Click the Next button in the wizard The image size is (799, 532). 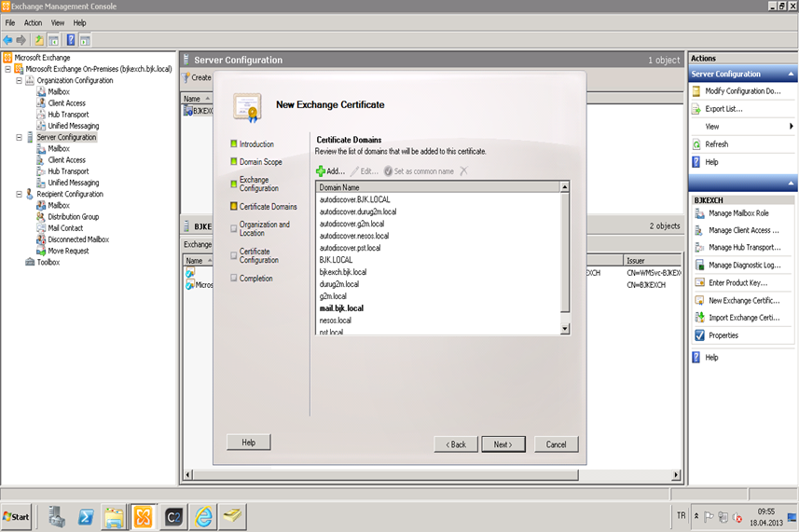[503, 444]
